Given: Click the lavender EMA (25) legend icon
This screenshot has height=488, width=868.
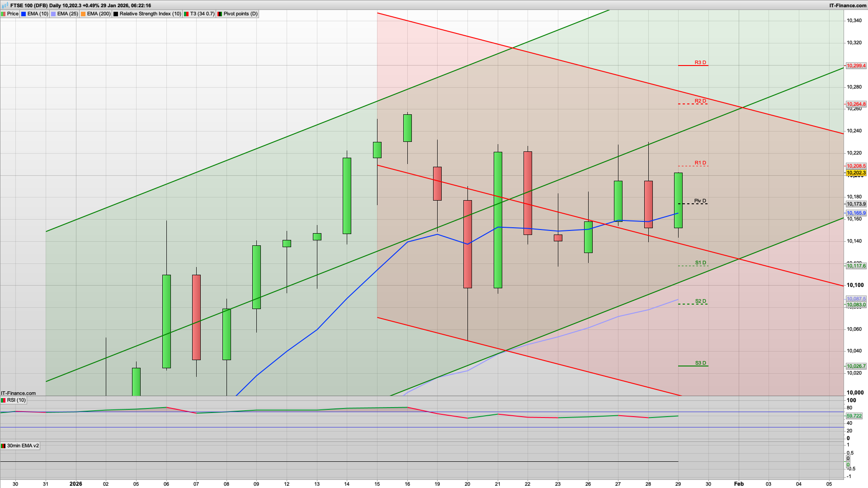Looking at the screenshot, I should (x=52, y=14).
